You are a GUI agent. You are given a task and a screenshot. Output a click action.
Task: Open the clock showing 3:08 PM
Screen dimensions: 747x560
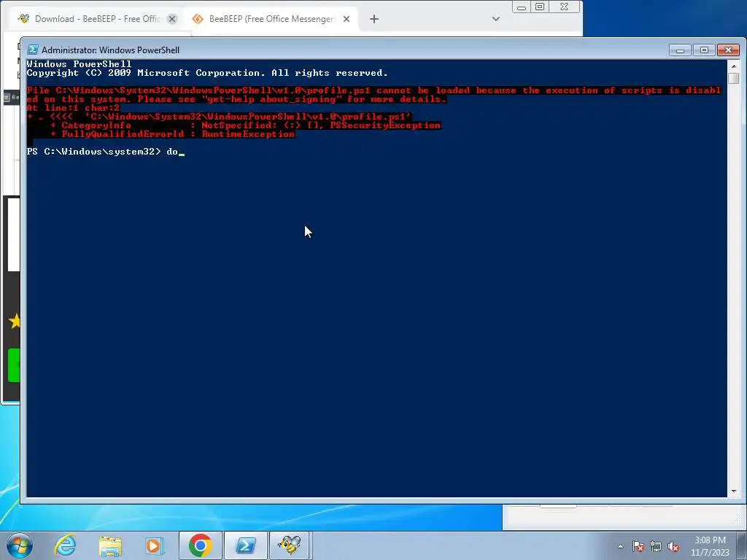(x=710, y=546)
